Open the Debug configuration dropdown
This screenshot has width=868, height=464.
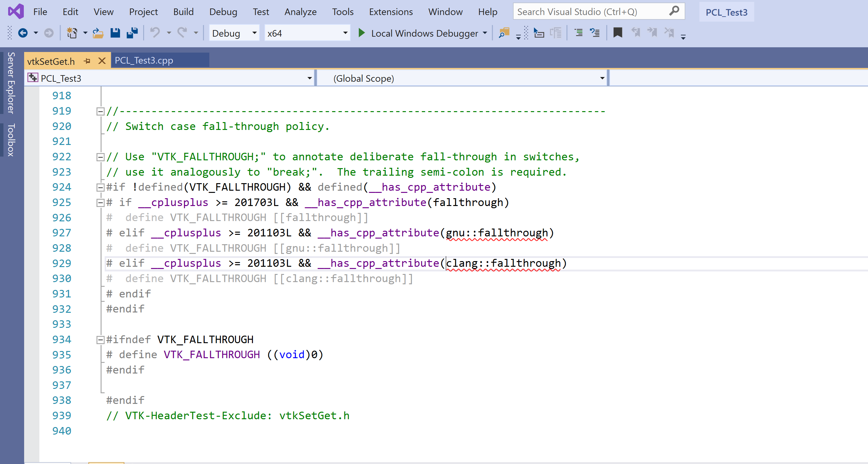coord(254,33)
